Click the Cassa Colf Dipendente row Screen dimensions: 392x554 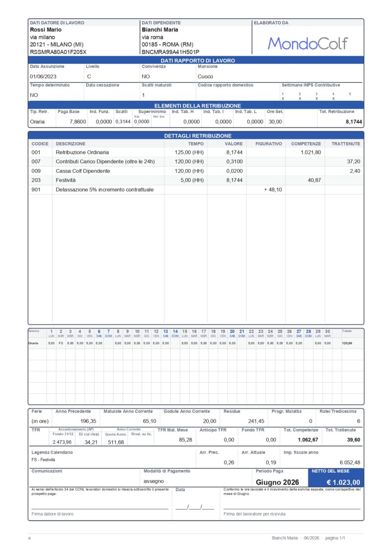pos(196,171)
